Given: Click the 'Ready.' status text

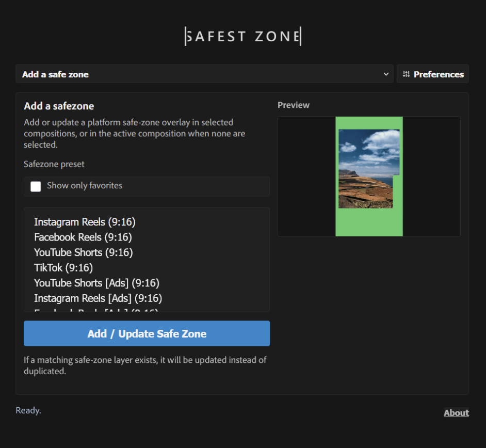Looking at the screenshot, I should (x=28, y=410).
